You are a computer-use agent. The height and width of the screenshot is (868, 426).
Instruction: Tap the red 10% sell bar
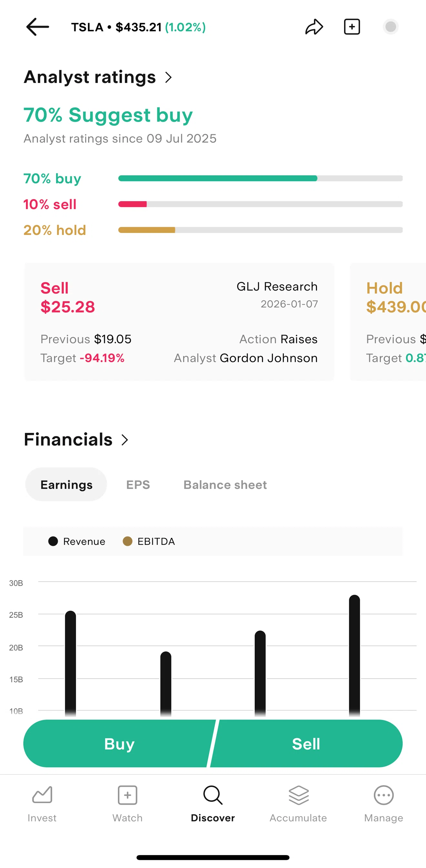pos(132,204)
